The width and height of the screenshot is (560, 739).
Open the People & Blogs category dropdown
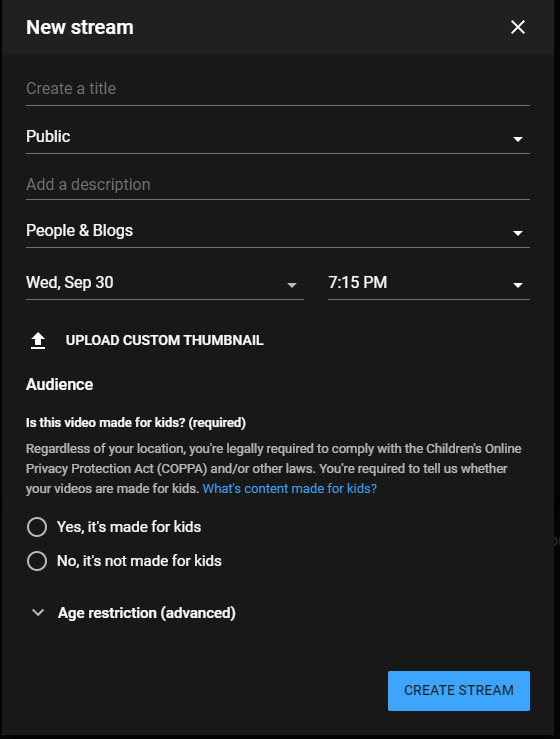(278, 231)
